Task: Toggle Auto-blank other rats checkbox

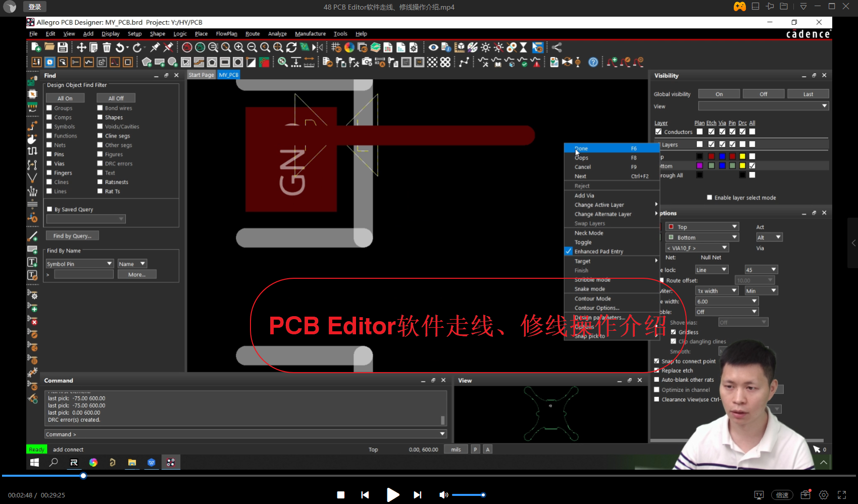Action: 657,379
